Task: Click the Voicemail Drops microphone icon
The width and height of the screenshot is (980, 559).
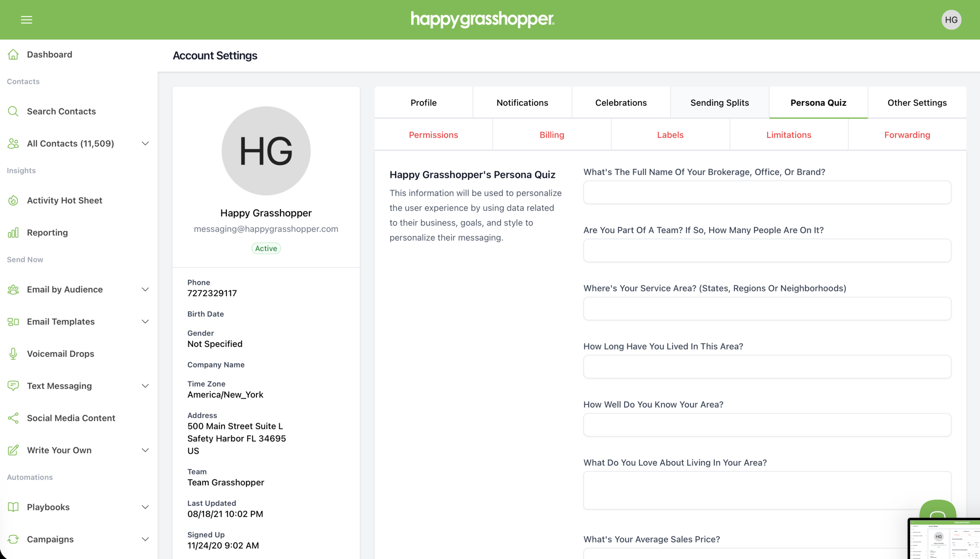Action: [x=13, y=354]
